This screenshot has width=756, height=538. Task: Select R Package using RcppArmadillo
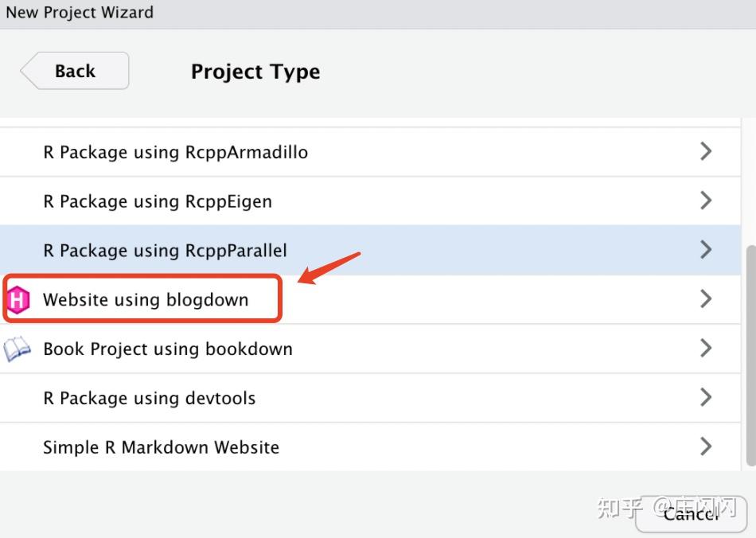tap(175, 152)
